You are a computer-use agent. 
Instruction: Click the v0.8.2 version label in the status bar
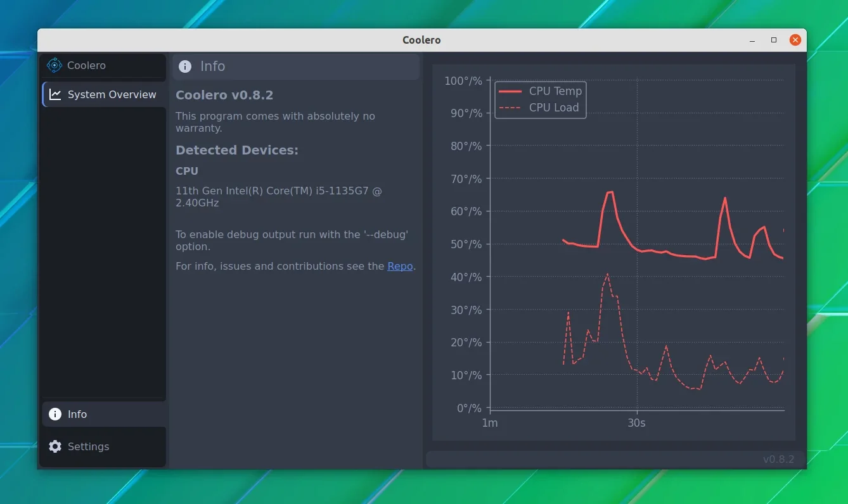coord(778,460)
